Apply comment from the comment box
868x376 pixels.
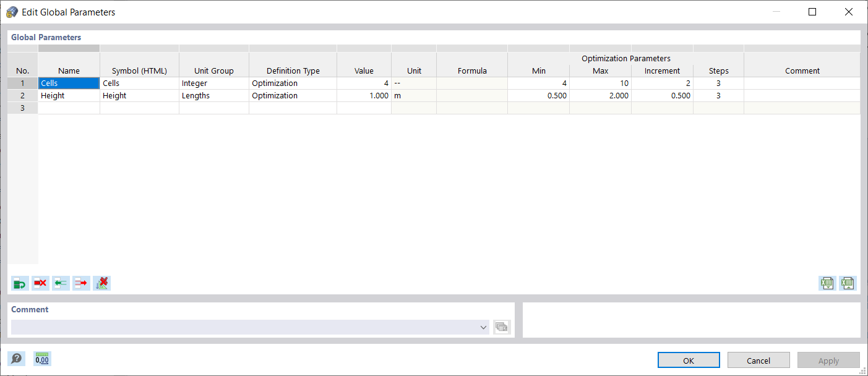click(x=501, y=327)
